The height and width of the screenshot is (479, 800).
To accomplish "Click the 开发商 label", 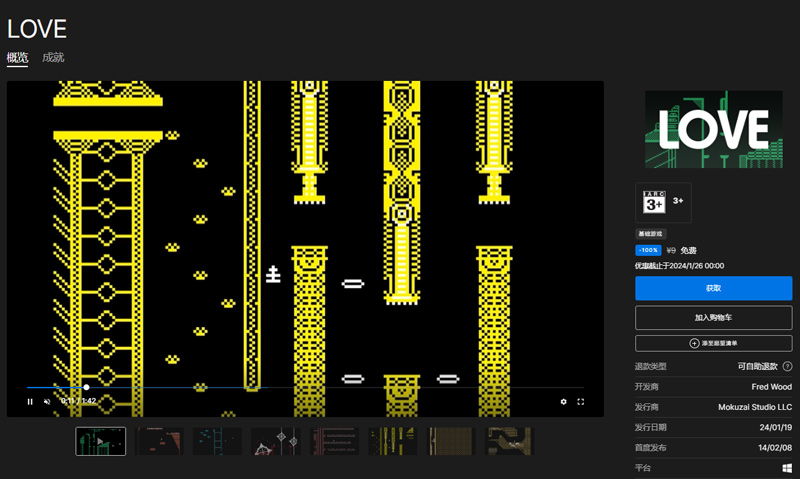I will [x=646, y=387].
